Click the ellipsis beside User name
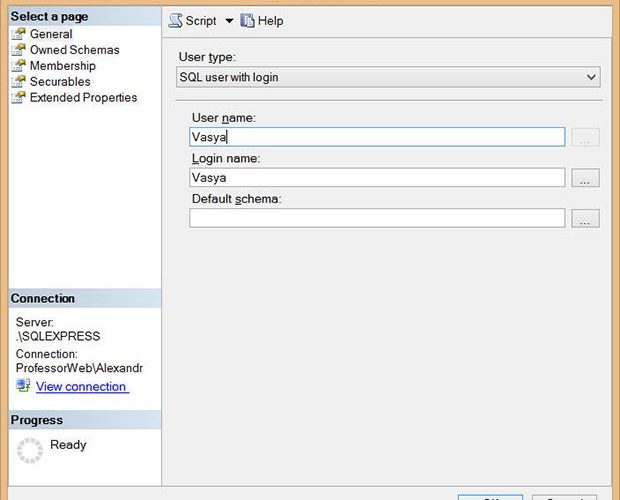Screen dimensions: 620x500 click(585, 138)
